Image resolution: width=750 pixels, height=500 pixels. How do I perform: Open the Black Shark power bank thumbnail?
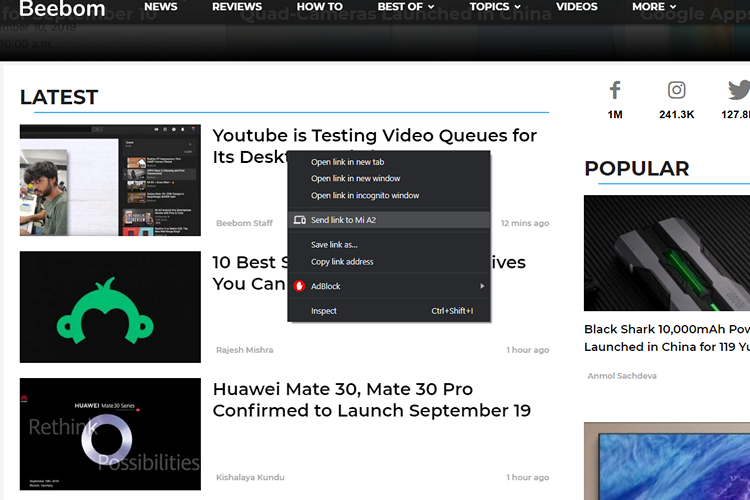click(x=667, y=250)
